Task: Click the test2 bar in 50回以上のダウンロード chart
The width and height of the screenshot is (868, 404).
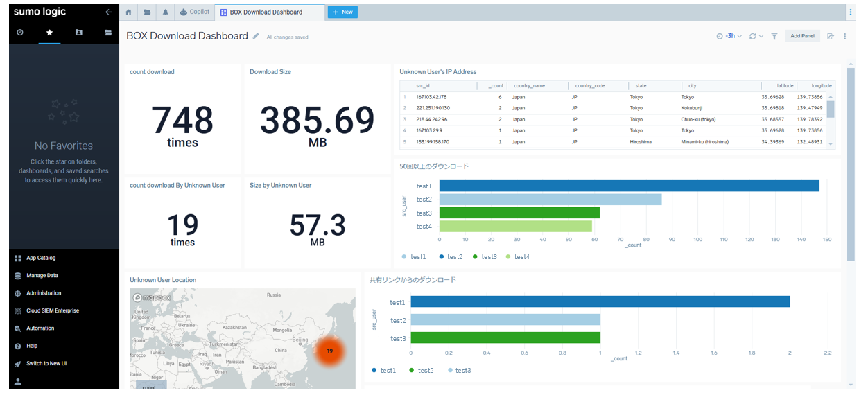Action: pyautogui.click(x=550, y=200)
